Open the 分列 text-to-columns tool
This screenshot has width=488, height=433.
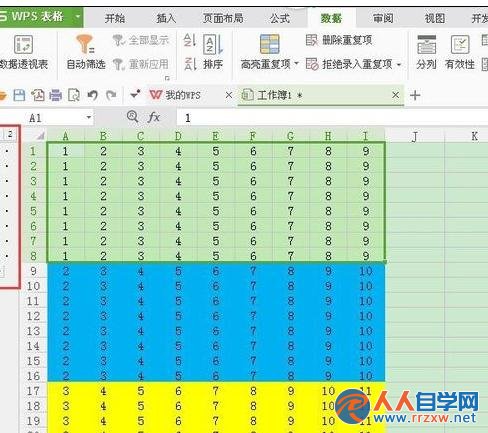(426, 52)
